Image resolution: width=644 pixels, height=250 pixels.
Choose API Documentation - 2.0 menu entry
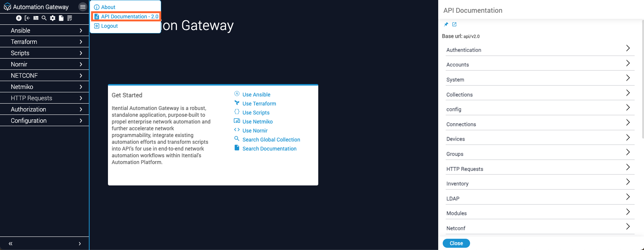(126, 17)
